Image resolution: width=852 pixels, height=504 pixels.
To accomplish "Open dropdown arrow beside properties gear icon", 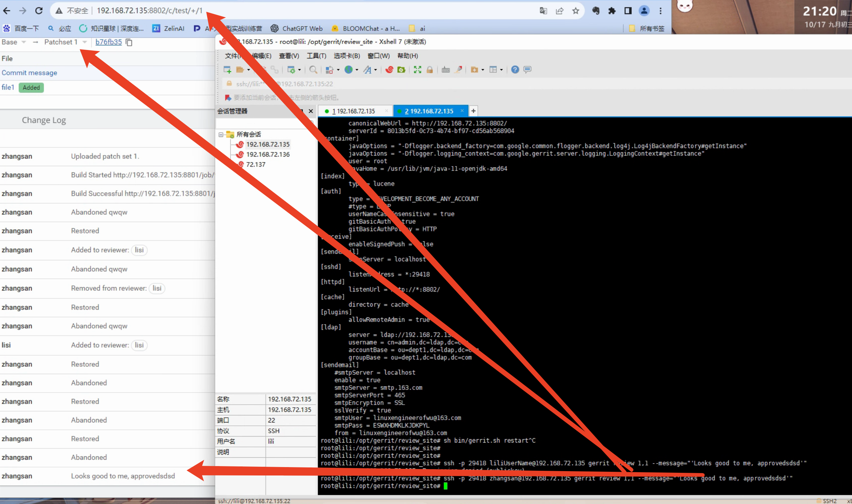I will click(299, 70).
